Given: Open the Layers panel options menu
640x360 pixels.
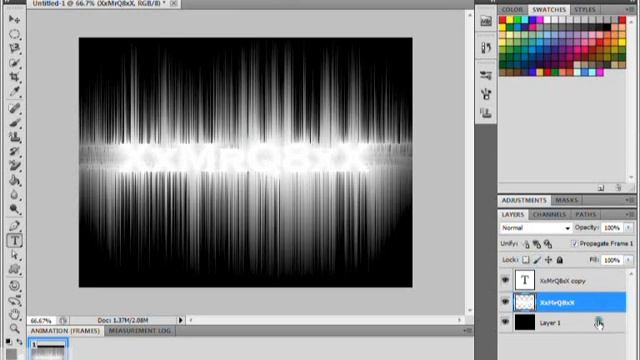Looking at the screenshot, I should 630,214.
